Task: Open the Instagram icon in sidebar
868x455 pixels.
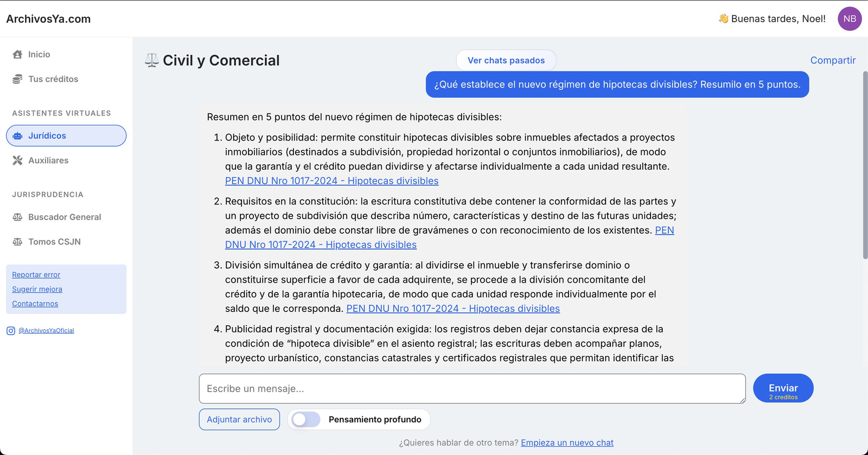Action: [11, 331]
